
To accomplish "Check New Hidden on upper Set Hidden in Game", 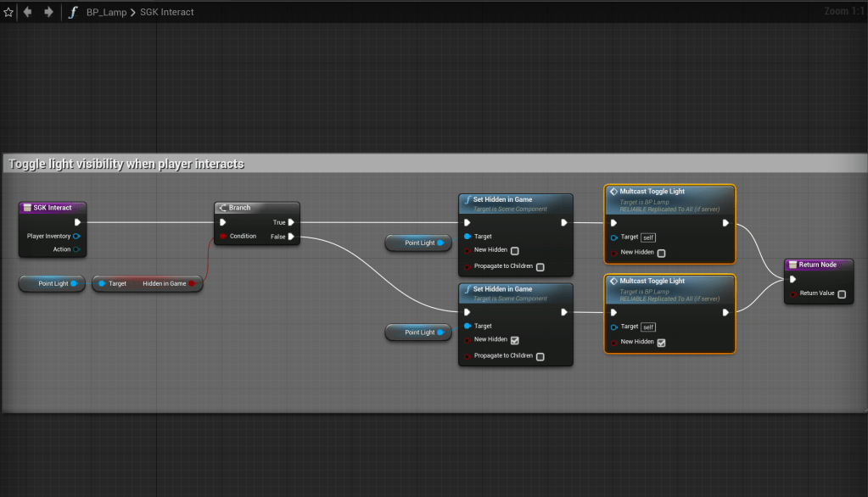I will tap(515, 251).
